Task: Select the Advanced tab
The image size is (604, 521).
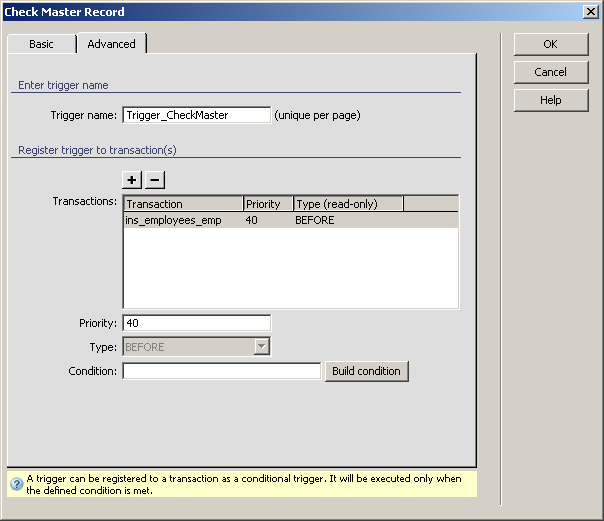Action: coord(111,44)
